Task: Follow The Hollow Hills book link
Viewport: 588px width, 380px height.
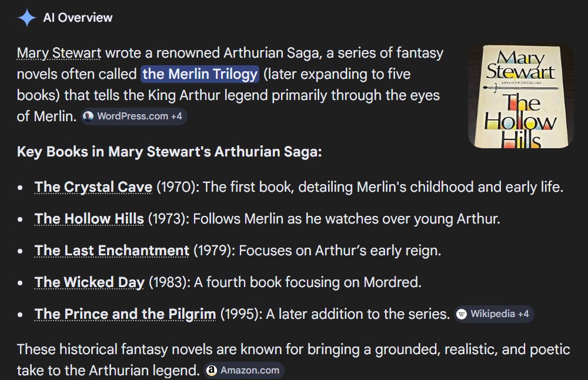Action: (89, 219)
